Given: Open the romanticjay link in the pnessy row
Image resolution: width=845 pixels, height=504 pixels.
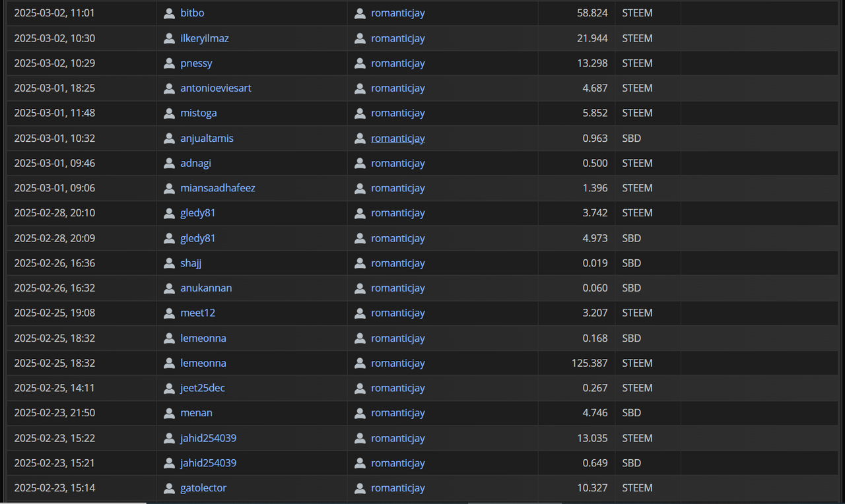Looking at the screenshot, I should (x=398, y=63).
